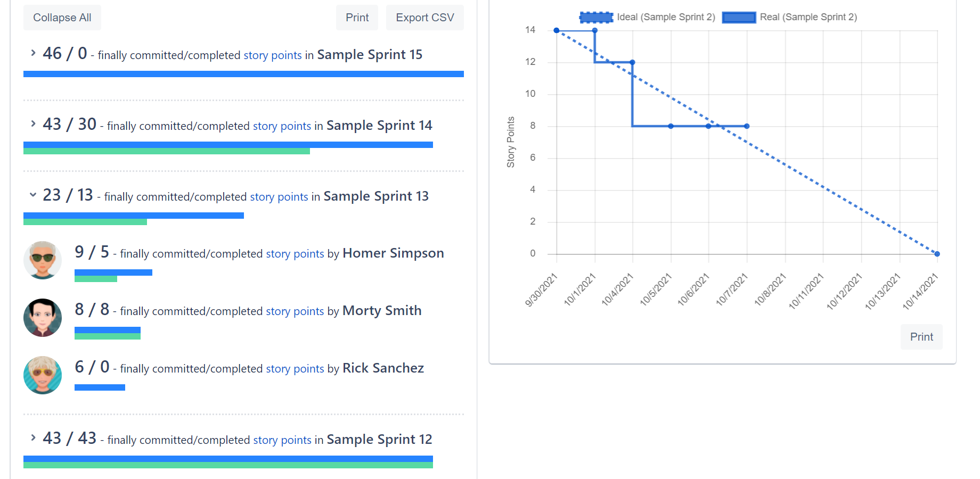
Task: Expand Sample Sprint 15 details
Action: click(32, 53)
